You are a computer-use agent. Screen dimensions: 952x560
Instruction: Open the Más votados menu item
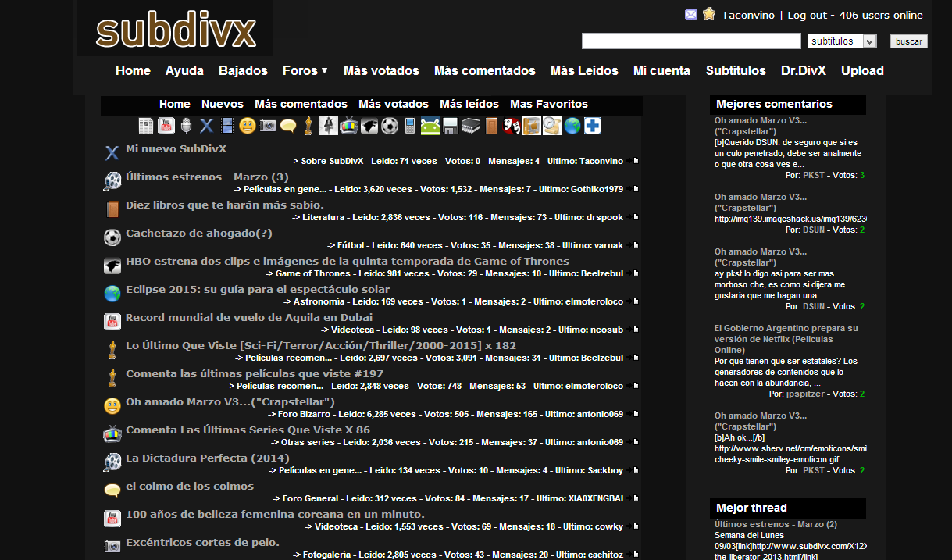coord(381,70)
